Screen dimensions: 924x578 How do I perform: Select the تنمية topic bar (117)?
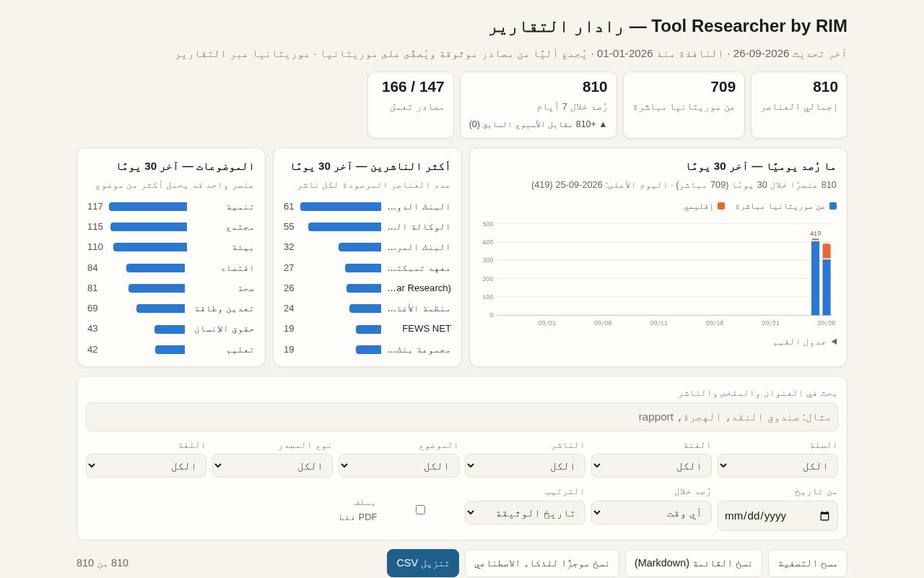coord(148,207)
